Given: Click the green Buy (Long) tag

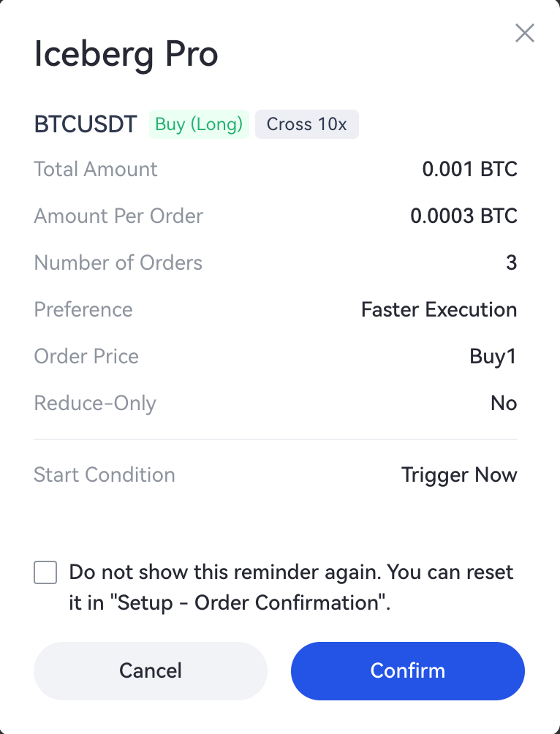Looking at the screenshot, I should click(x=199, y=124).
